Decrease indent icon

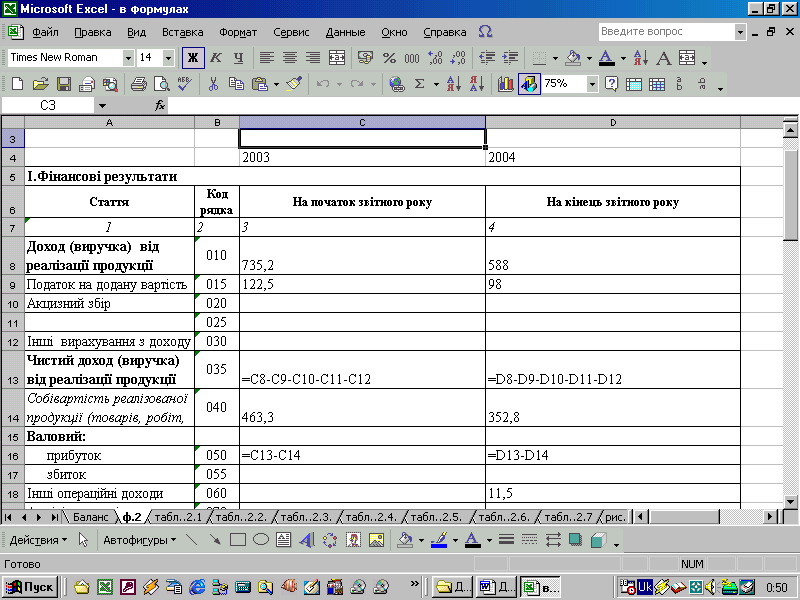coord(487,58)
